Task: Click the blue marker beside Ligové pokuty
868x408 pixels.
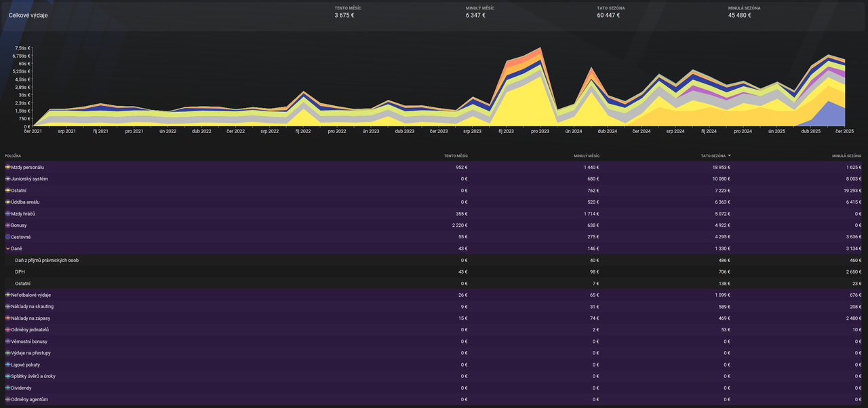Action: pyautogui.click(x=7, y=365)
